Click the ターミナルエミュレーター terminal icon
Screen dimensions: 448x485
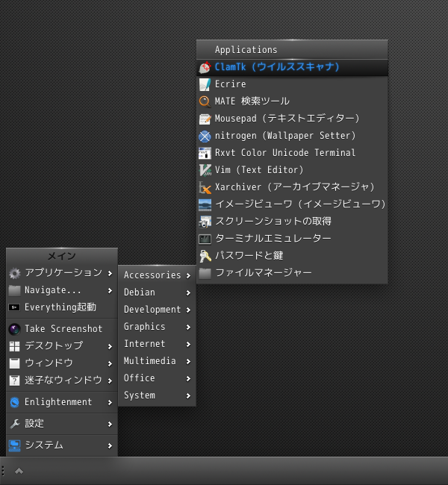coord(205,239)
